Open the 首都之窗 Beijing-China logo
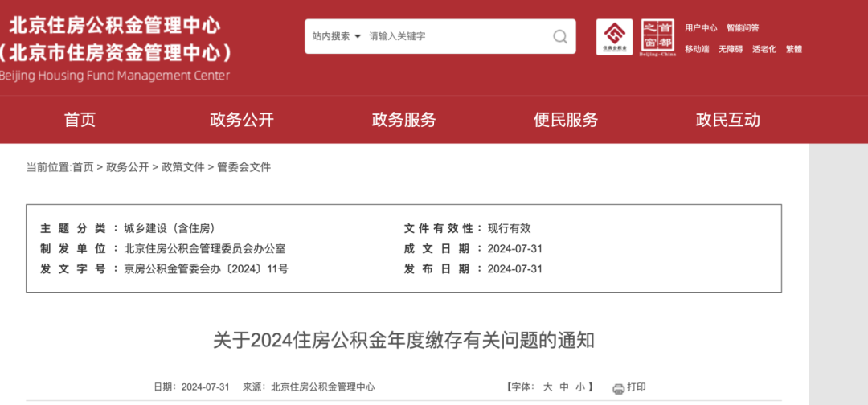 tap(657, 38)
